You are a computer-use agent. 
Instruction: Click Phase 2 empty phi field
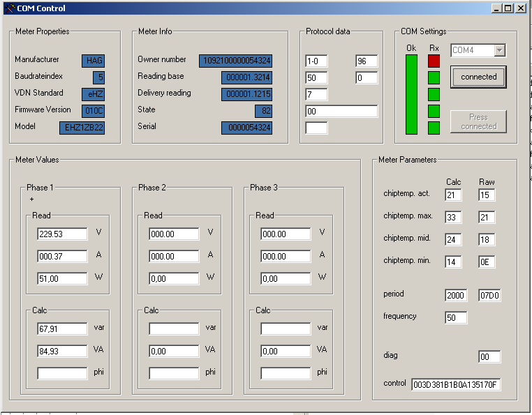pos(174,373)
